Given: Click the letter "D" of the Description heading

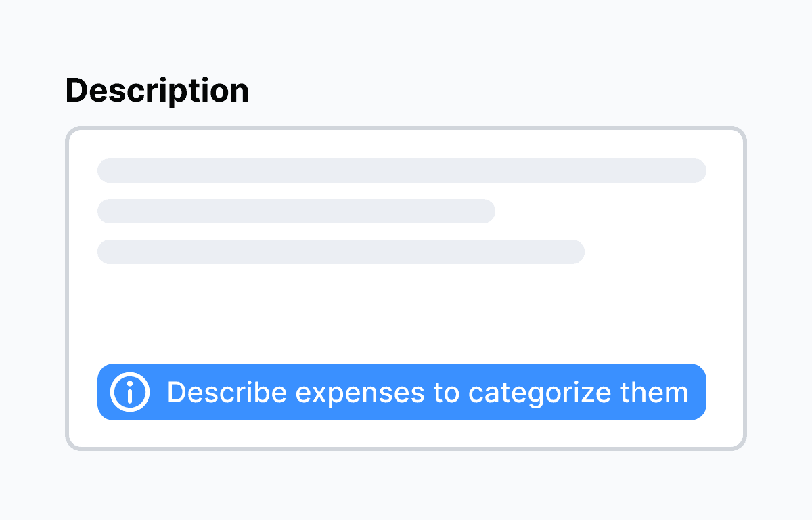Looking at the screenshot, I should pyautogui.click(x=76, y=91).
